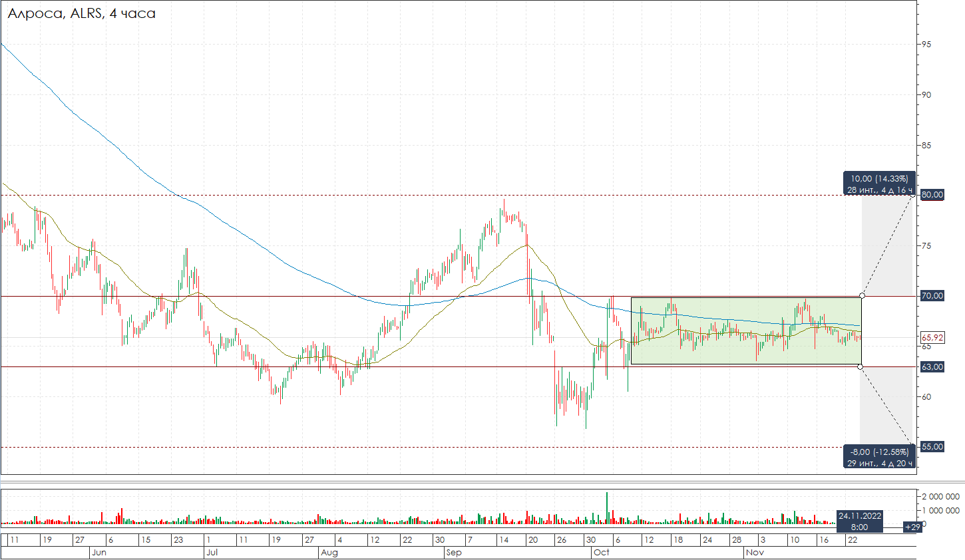Viewport: 965px width, 560px height.
Task: Click the Jun month label on timeline
Action: (98, 553)
